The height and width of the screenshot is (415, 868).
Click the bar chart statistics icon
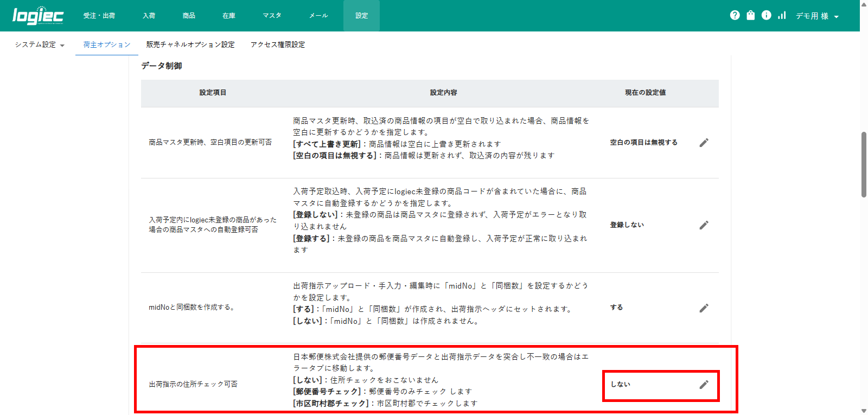point(782,15)
